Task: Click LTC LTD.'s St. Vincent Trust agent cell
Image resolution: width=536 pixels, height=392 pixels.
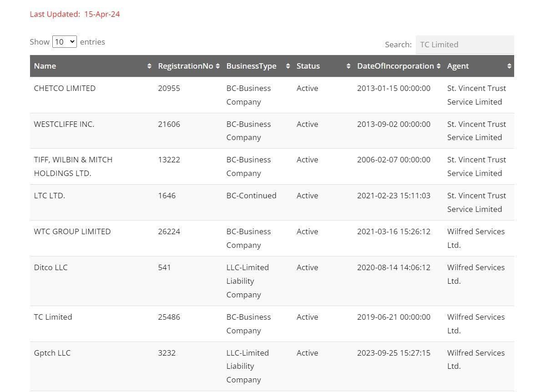Action: point(476,202)
